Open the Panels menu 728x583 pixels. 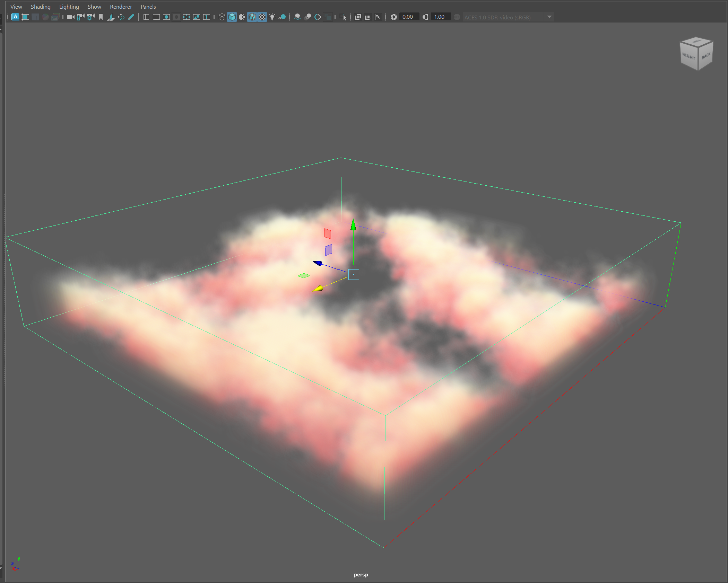(x=148, y=7)
